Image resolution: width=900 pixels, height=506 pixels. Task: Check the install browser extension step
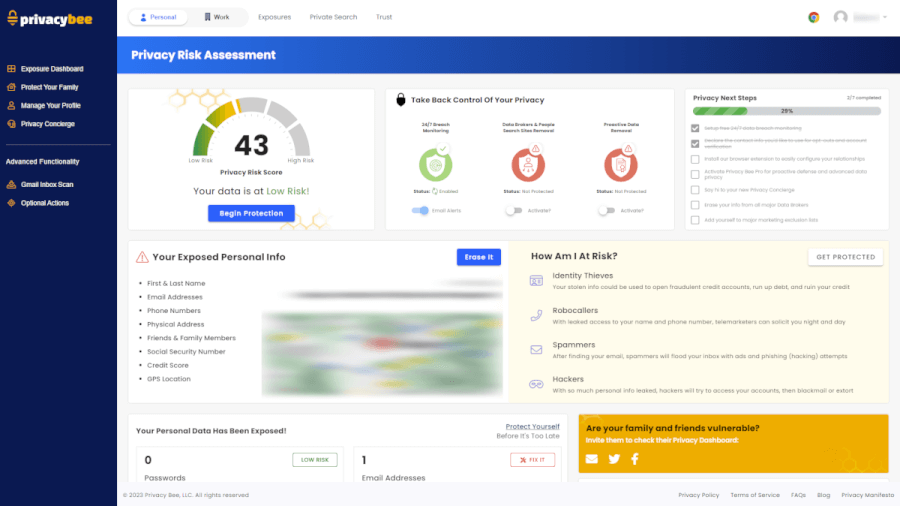tap(695, 159)
